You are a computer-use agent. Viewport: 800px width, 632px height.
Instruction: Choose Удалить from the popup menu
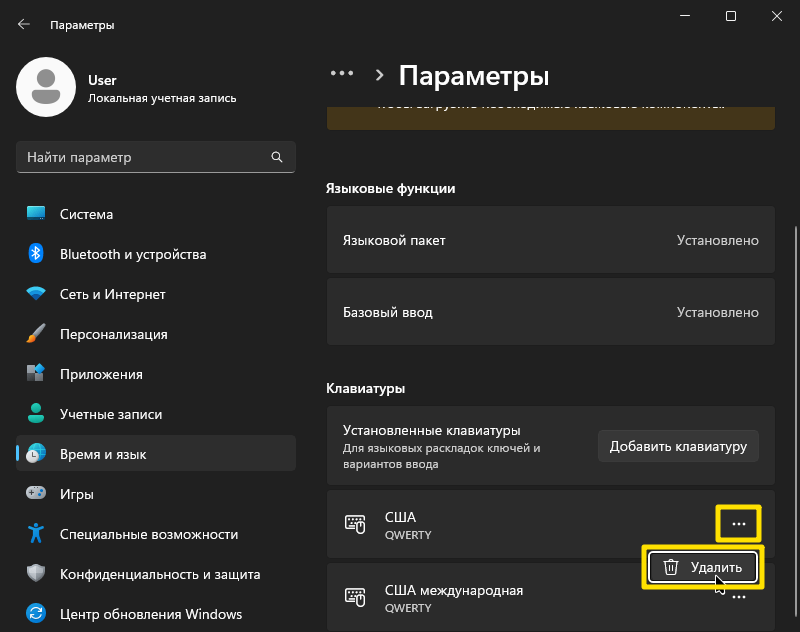click(x=704, y=567)
